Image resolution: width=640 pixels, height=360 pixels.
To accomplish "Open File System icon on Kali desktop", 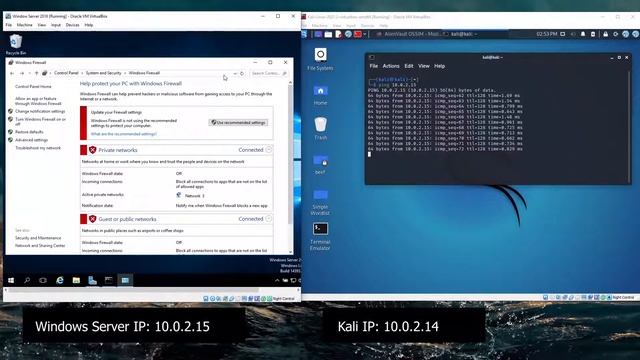I will click(320, 60).
